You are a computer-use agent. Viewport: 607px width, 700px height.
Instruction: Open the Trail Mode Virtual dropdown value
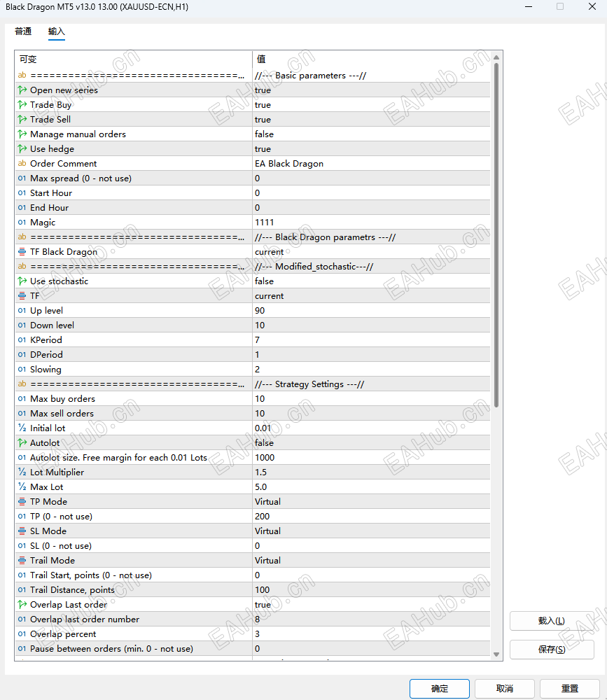pyautogui.click(x=371, y=560)
